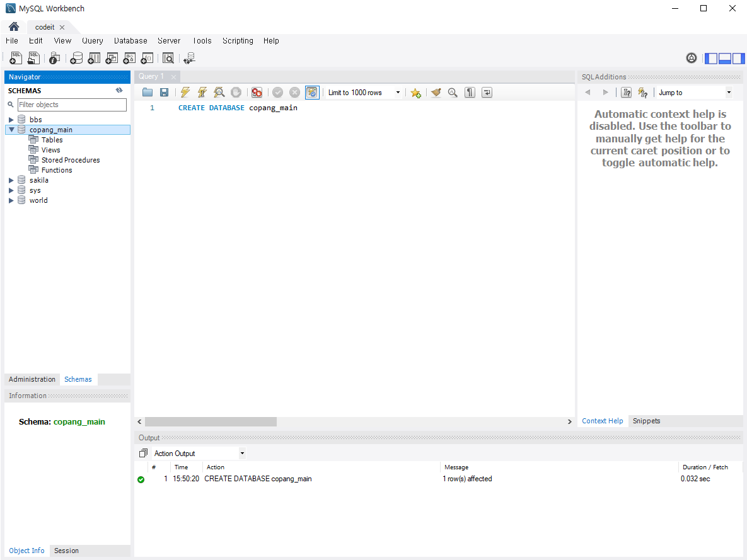
Task: Switch to the Snippets tab
Action: coord(647,421)
